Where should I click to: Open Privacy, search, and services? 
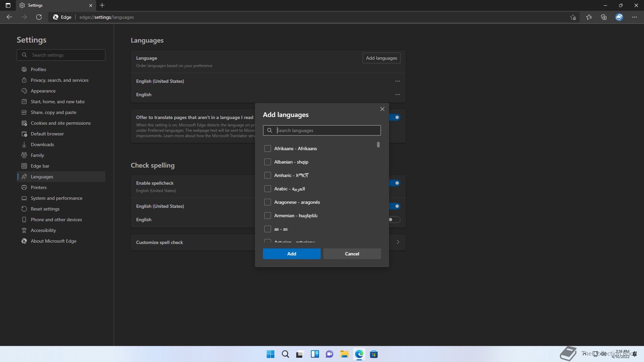[61, 80]
